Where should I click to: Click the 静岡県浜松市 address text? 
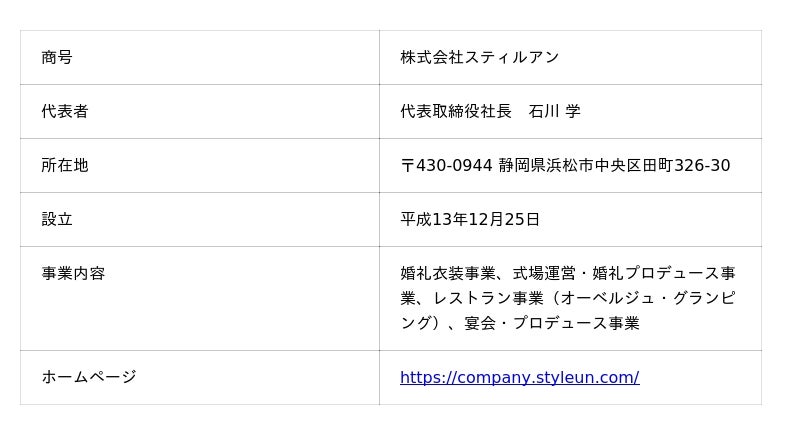click(546, 165)
